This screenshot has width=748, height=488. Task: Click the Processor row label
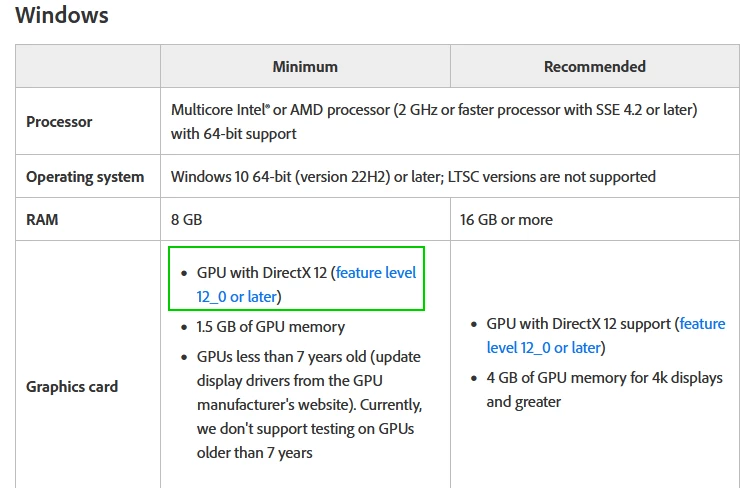59,122
